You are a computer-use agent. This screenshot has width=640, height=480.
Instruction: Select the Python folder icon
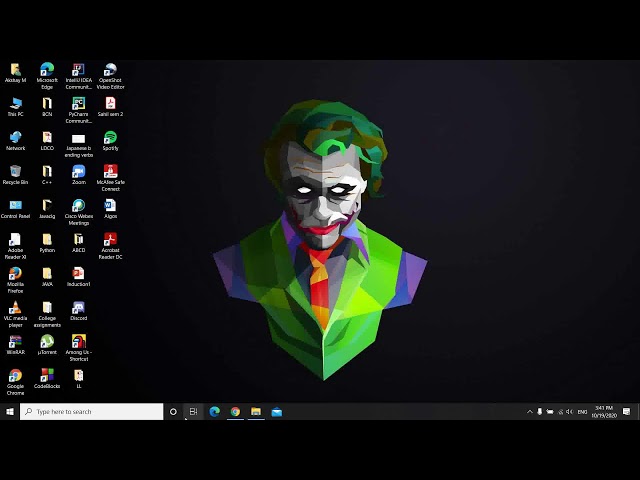coord(47,243)
